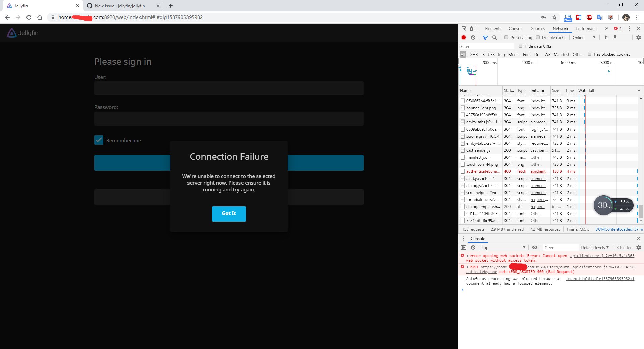The width and height of the screenshot is (644, 349).
Task: Switch to the Elements tab
Action: [x=493, y=28]
